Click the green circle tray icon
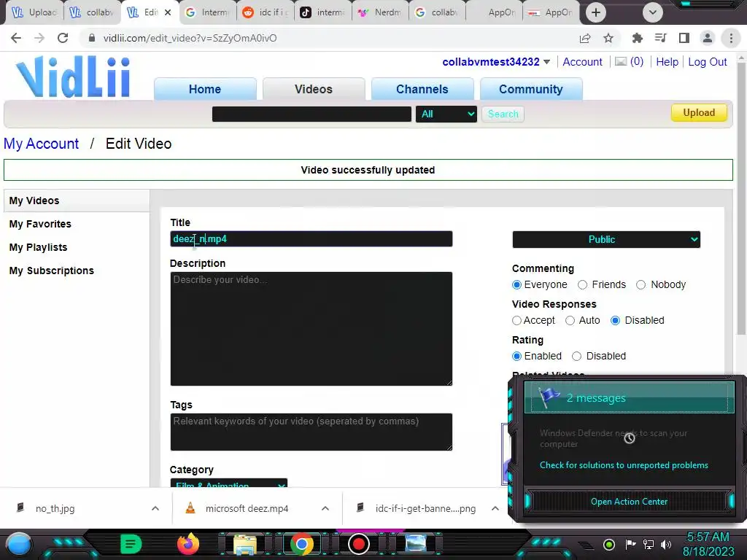 (609, 544)
